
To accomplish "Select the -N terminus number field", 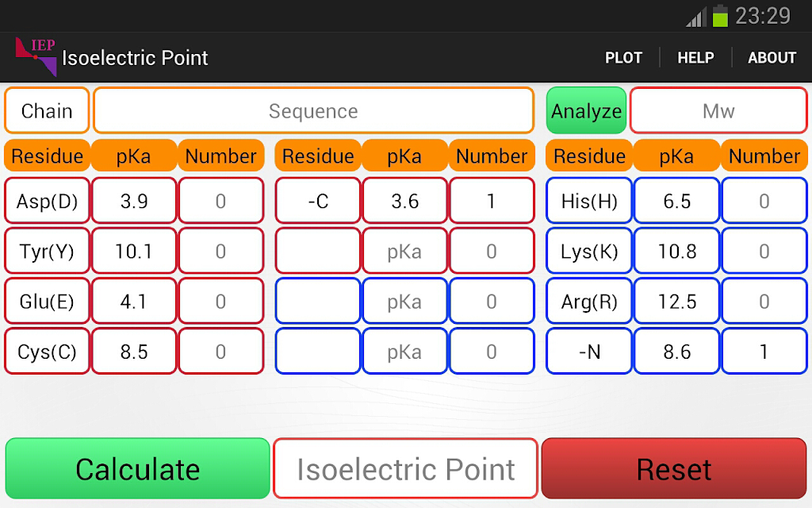I will coord(764,352).
